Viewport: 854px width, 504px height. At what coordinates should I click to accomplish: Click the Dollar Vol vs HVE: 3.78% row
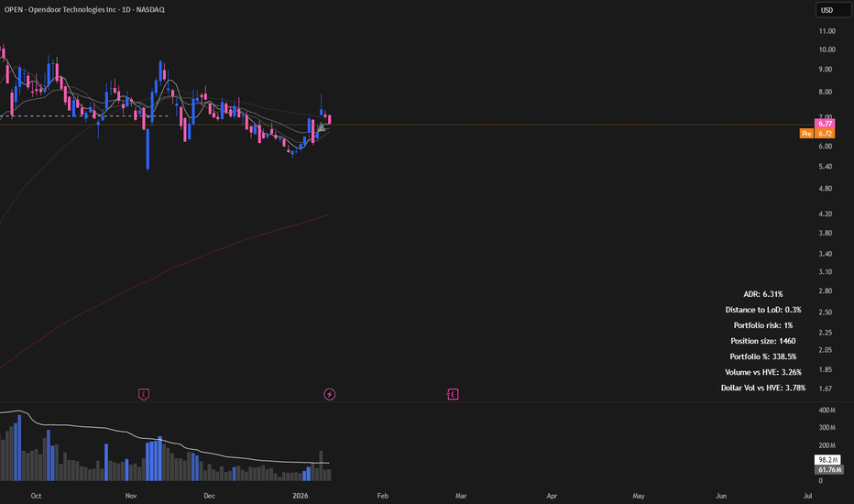click(763, 388)
